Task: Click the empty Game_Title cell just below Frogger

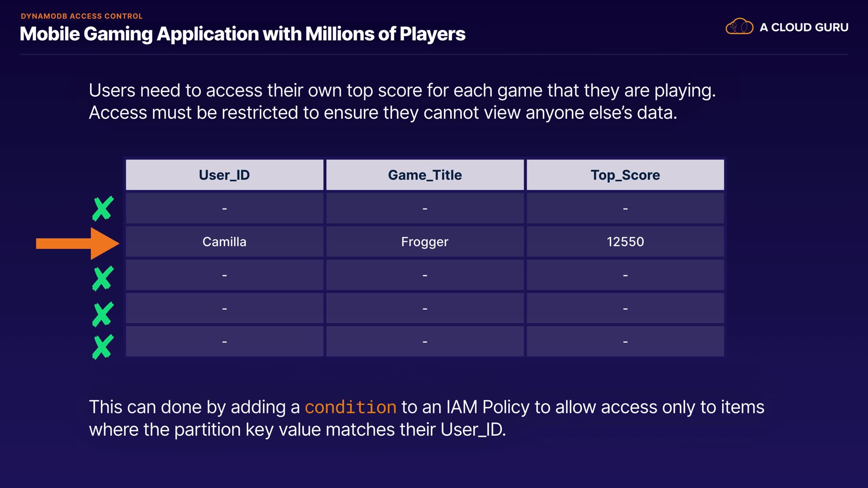Action: pyautogui.click(x=425, y=275)
